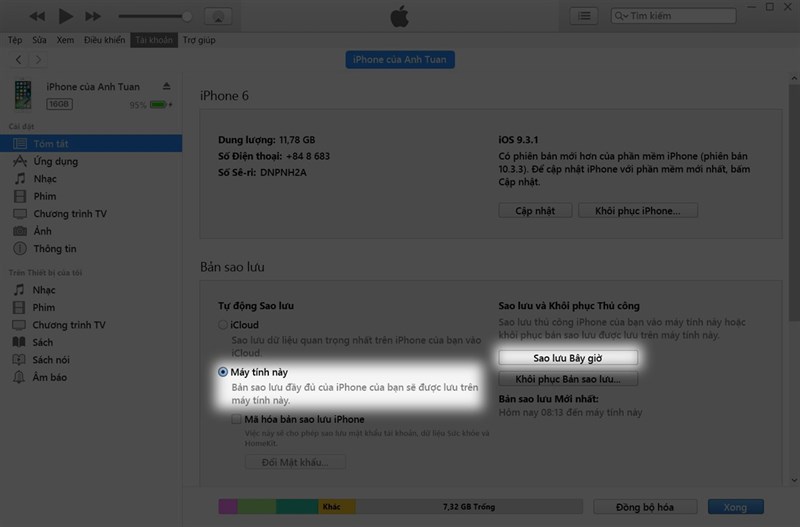Adjust the volume slider knob
The width and height of the screenshot is (800, 527).
click(187, 16)
